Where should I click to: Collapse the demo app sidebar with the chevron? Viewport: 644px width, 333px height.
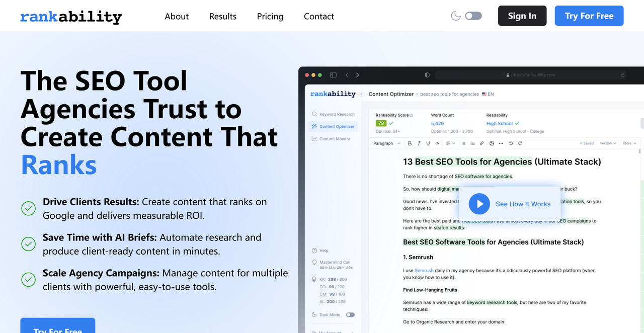click(x=362, y=94)
